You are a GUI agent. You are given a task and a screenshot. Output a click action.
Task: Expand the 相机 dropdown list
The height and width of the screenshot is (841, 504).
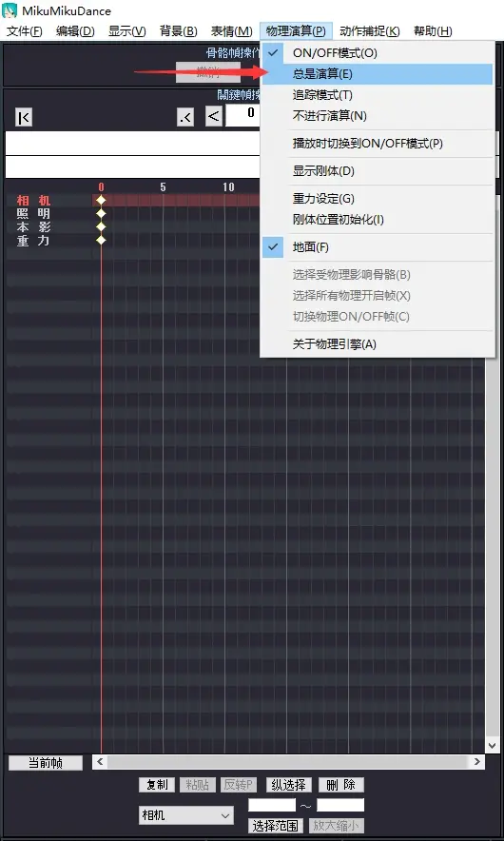tap(185, 816)
